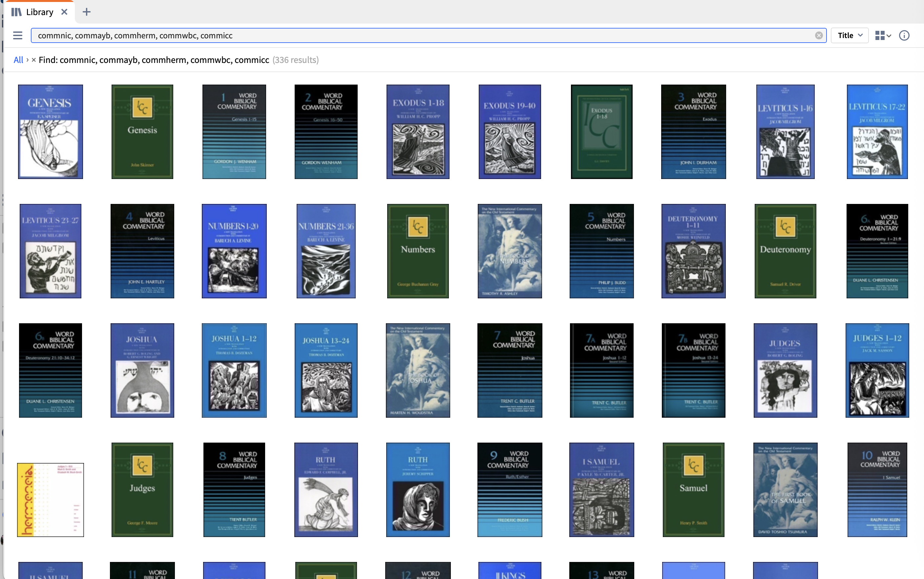Open the ICC Exodus 1-18 cover

coord(602,132)
